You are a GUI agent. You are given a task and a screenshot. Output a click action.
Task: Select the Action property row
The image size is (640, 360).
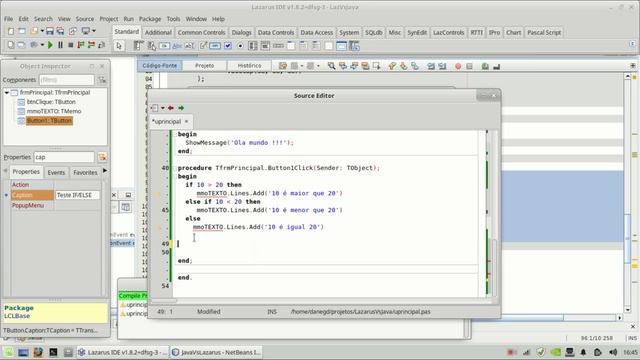(56, 184)
